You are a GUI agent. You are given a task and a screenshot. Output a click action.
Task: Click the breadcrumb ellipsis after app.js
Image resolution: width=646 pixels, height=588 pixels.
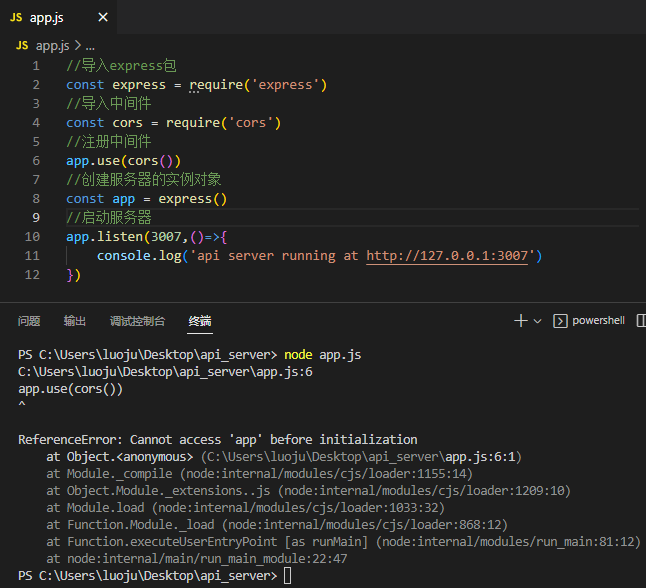(90, 46)
